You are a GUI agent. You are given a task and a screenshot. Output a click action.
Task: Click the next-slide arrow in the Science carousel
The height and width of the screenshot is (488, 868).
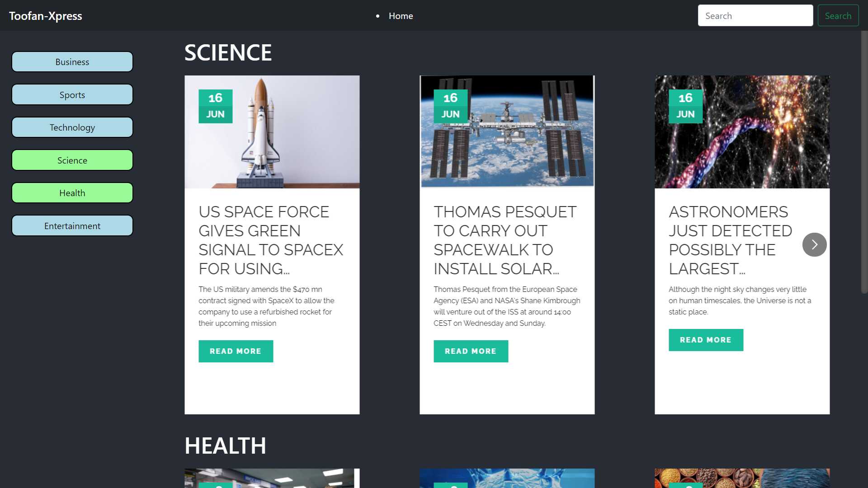tap(814, 244)
